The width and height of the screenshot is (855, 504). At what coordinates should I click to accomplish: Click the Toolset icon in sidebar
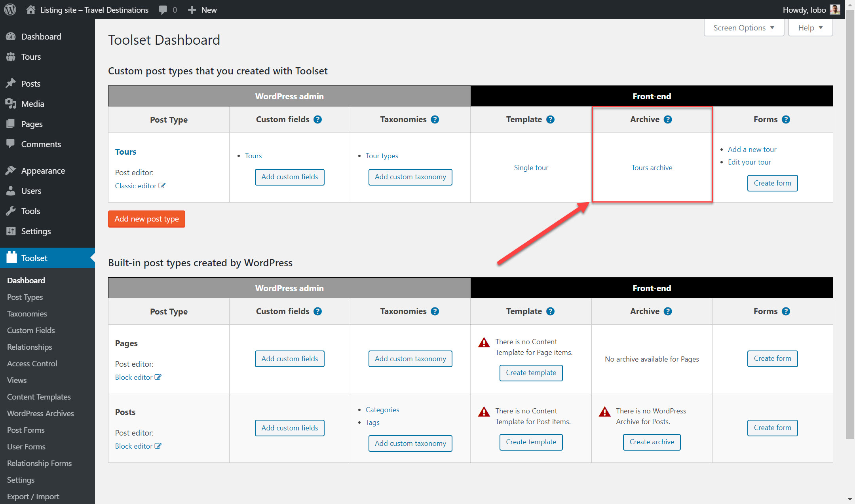[x=12, y=258]
